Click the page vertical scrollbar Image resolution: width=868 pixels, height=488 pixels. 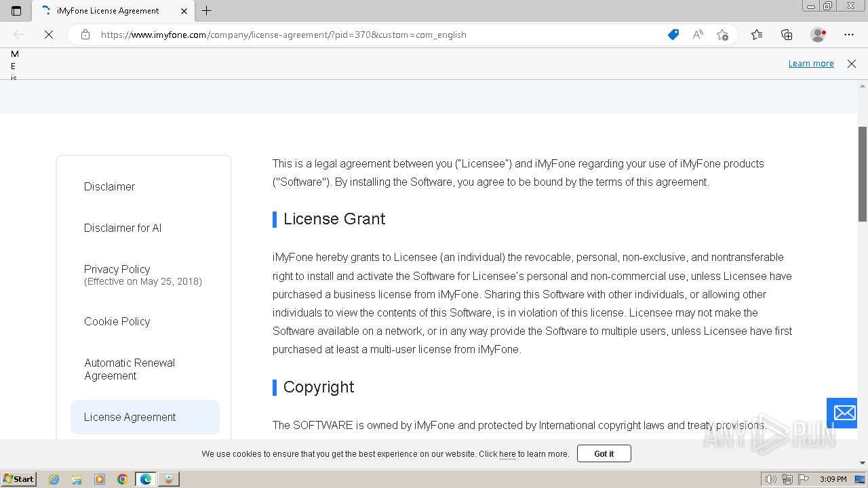coord(863,174)
